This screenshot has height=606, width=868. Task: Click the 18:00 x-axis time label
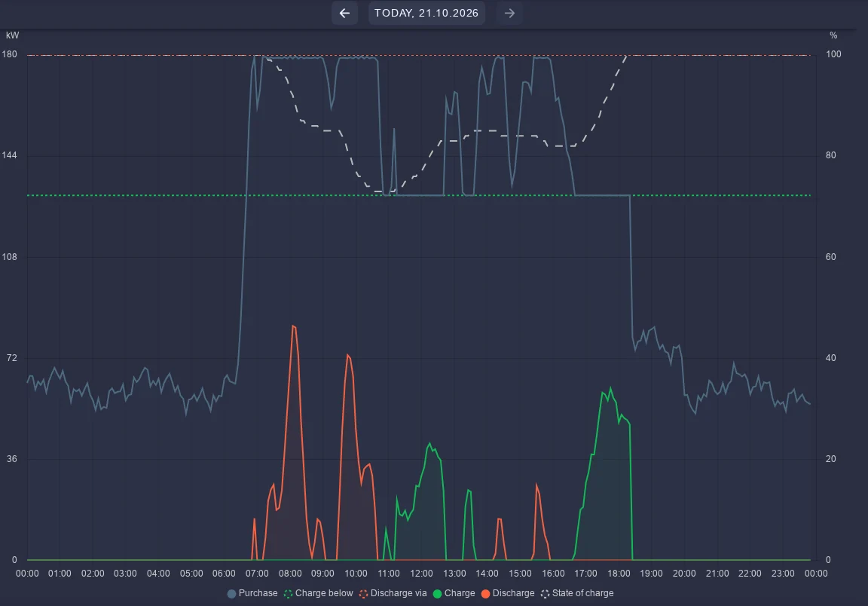click(619, 574)
